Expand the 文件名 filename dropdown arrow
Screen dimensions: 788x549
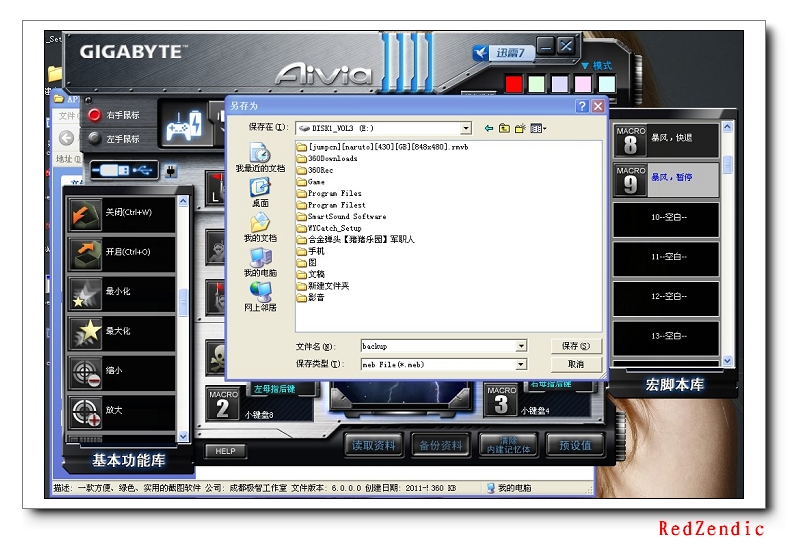point(521,346)
